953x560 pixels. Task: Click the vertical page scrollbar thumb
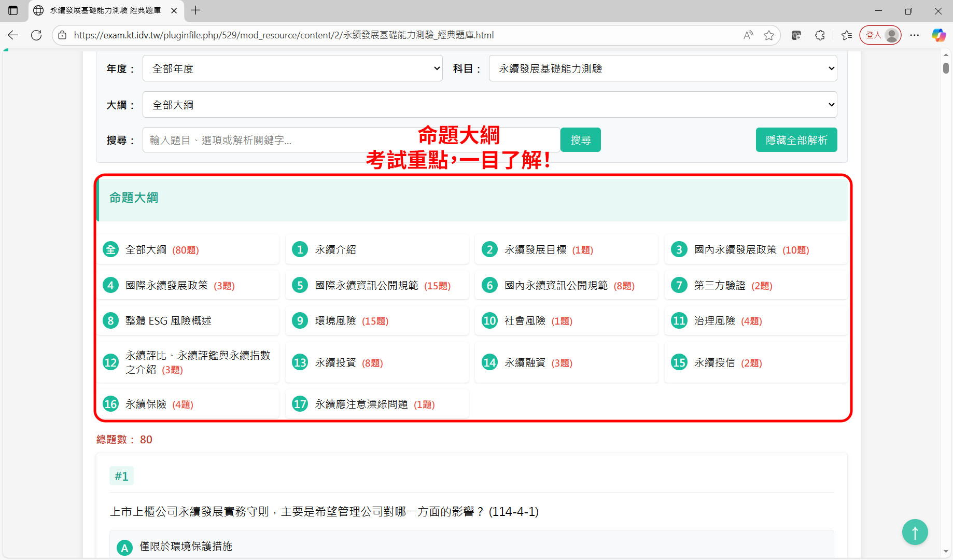click(x=946, y=68)
